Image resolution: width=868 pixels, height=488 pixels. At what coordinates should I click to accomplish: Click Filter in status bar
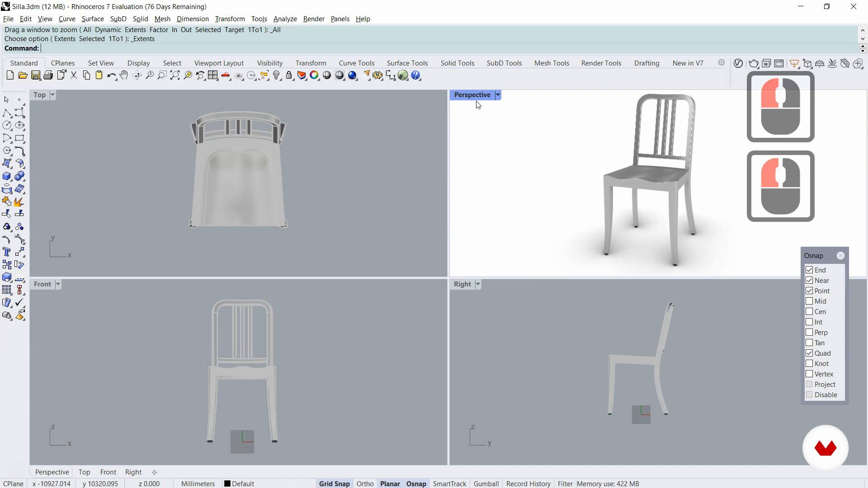tap(565, 483)
